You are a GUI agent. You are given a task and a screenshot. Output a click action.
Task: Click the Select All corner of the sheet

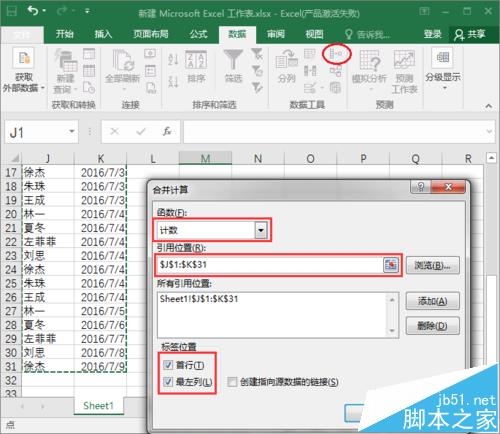(x=14, y=158)
